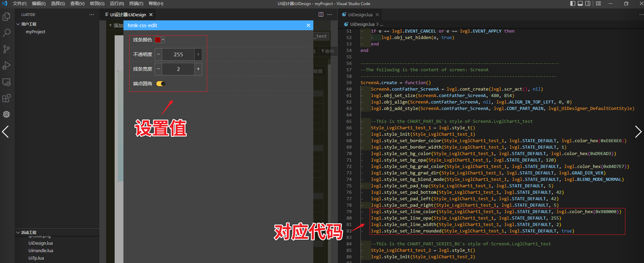Open the Search view icon
Screen dimensions: 644x263
click(x=6, y=33)
